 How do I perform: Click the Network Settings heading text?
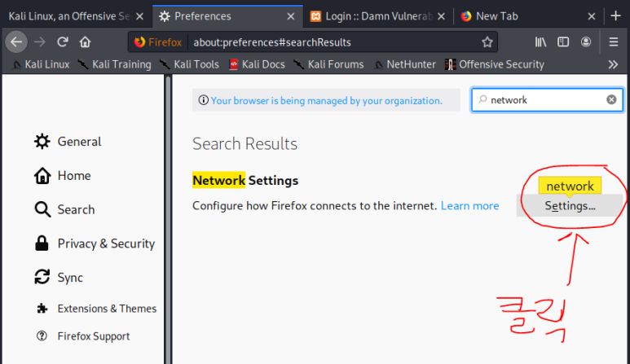pyautogui.click(x=245, y=181)
